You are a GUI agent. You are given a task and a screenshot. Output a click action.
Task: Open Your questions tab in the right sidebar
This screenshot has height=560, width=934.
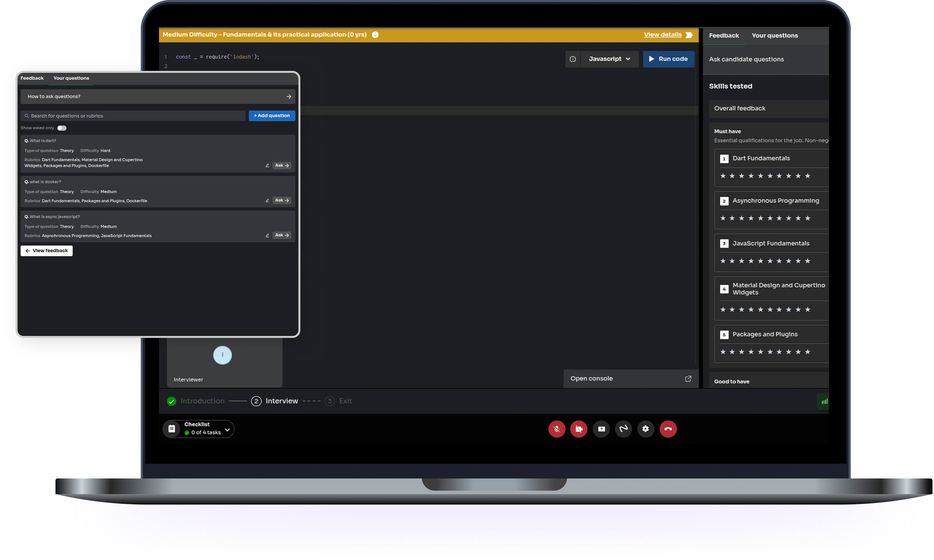(774, 35)
